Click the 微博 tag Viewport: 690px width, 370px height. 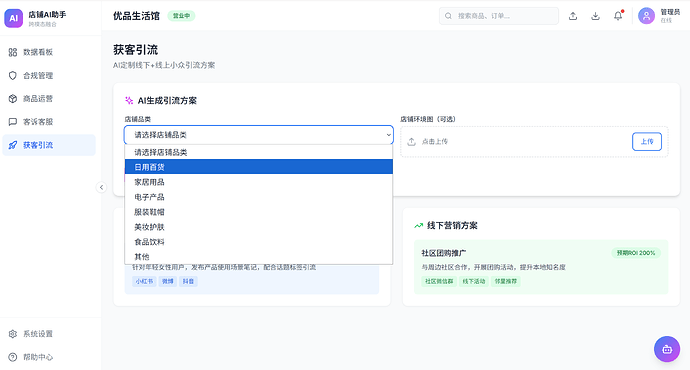pyautogui.click(x=168, y=281)
